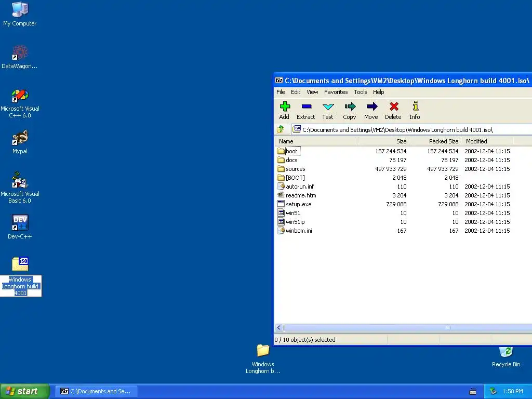The width and height of the screenshot is (532, 399).
Task: Click the Move arrow icon
Action: (x=372, y=107)
